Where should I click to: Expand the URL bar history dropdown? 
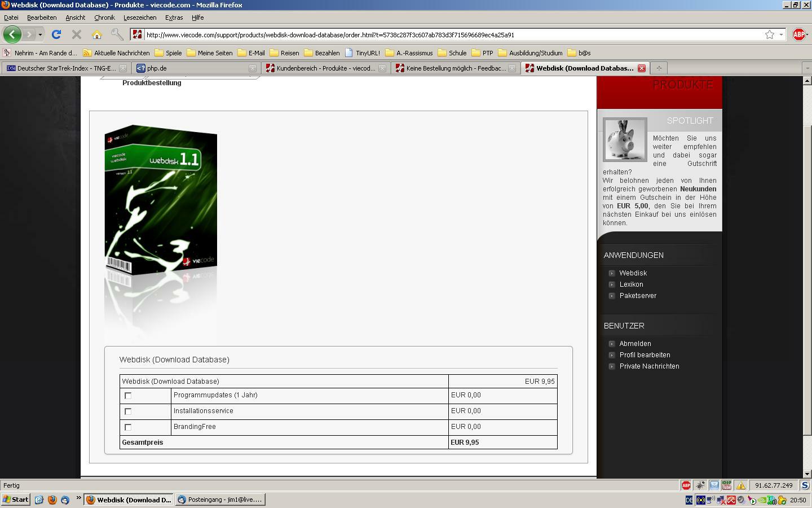(x=781, y=34)
